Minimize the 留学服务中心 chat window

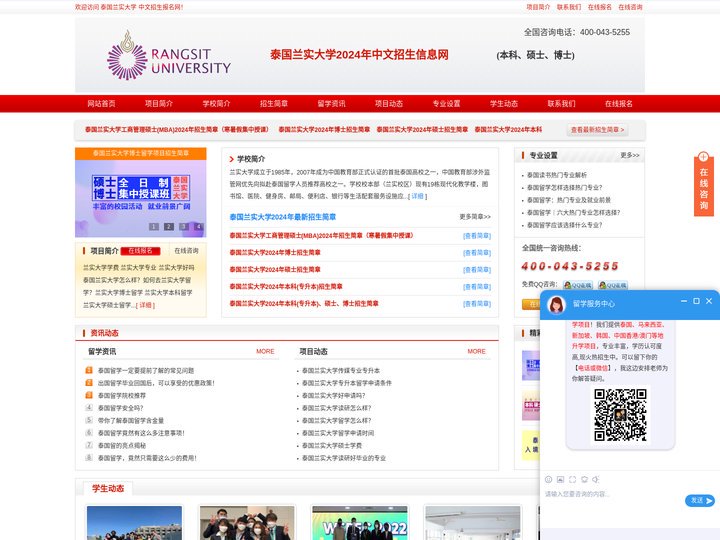click(x=684, y=301)
